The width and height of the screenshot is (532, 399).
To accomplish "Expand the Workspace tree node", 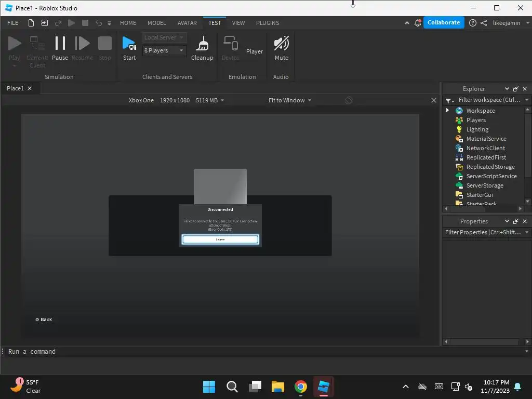I will [x=447, y=111].
